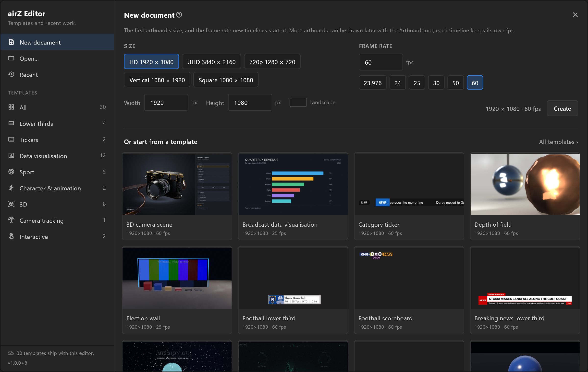Viewport: 588px width, 372px height.
Task: Open the Lower thirds templates category
Action: [x=57, y=124]
